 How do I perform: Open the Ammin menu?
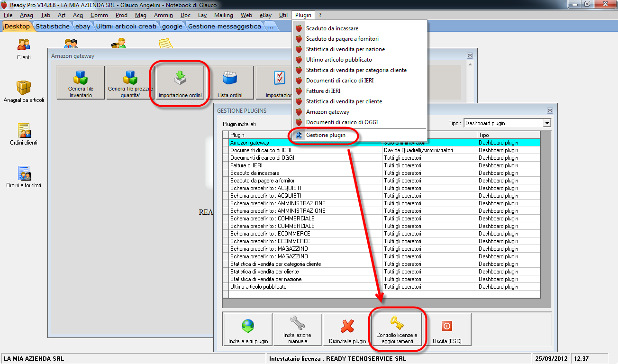(x=164, y=15)
